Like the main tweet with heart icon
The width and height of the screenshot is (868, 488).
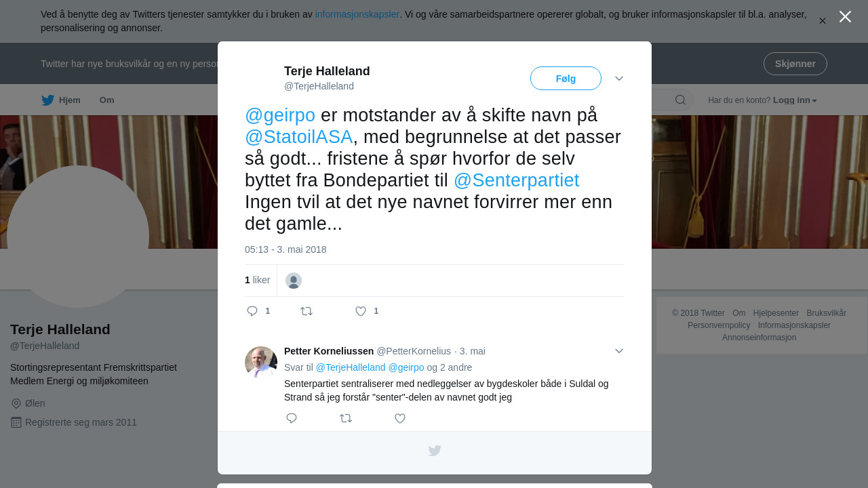(361, 311)
